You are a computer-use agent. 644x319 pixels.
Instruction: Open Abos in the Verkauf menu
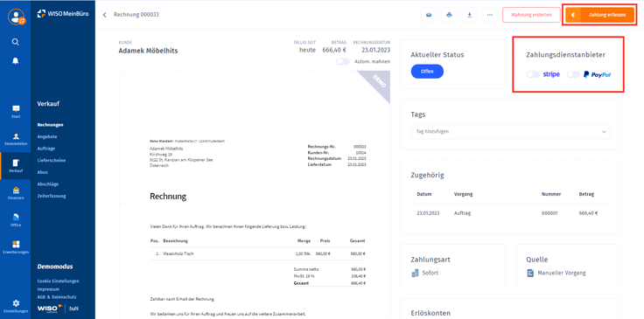(42, 172)
